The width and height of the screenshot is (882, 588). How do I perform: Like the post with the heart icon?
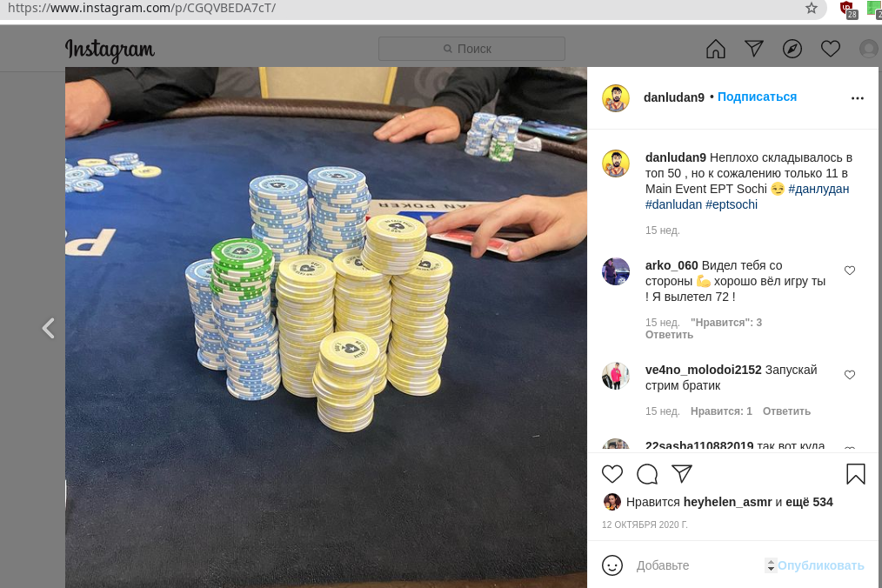[x=612, y=474]
